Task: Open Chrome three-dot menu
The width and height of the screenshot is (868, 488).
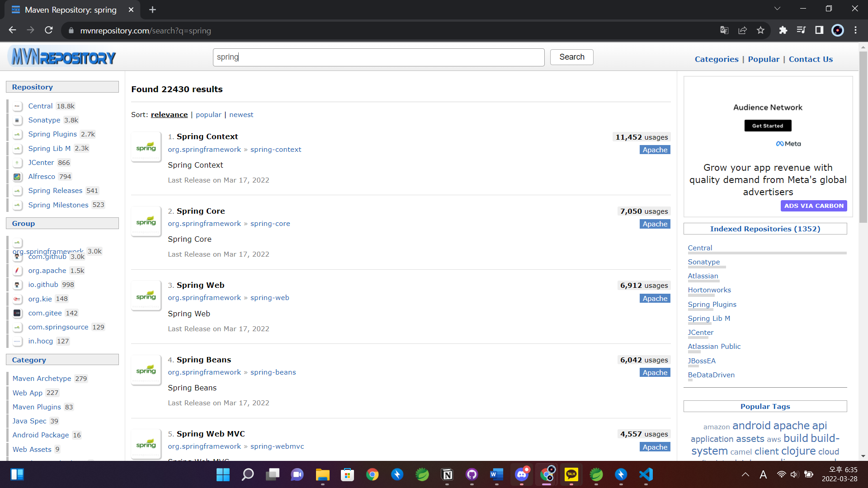Action: 855,30
